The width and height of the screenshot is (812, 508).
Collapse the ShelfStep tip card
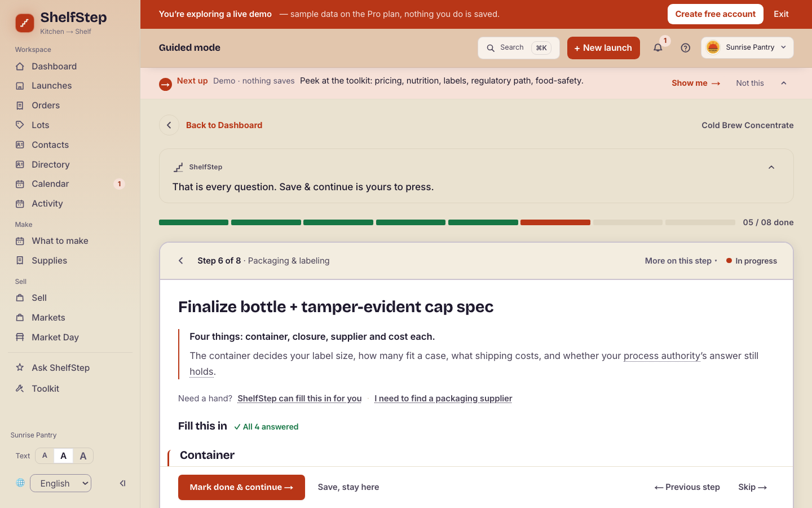pos(771,167)
